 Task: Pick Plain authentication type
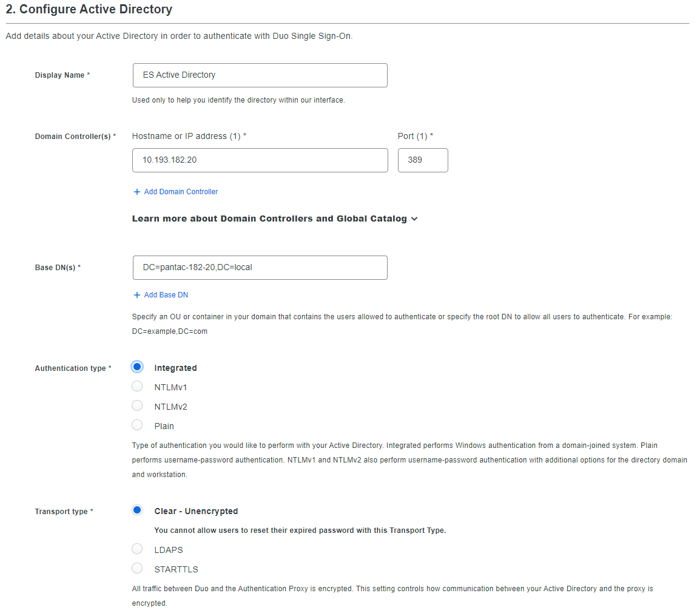click(x=137, y=425)
